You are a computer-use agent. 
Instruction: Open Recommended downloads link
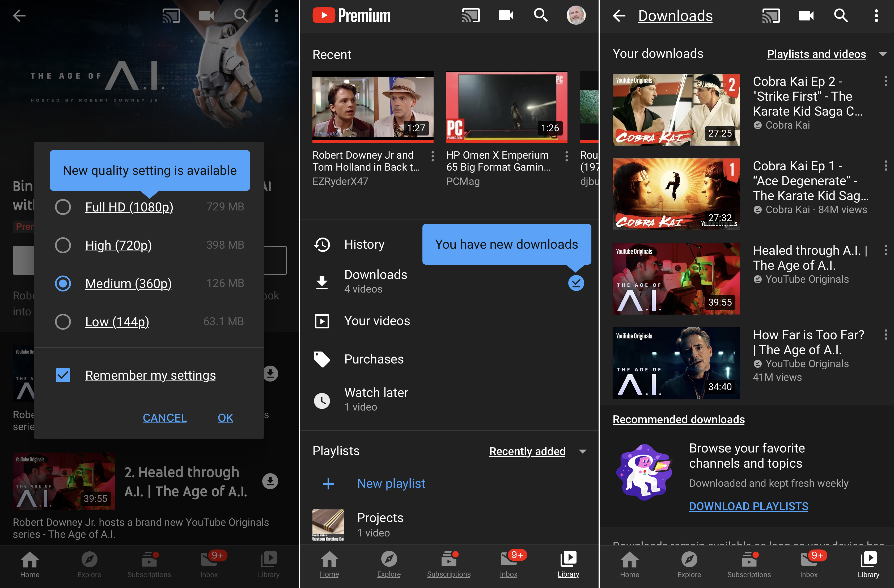click(678, 419)
